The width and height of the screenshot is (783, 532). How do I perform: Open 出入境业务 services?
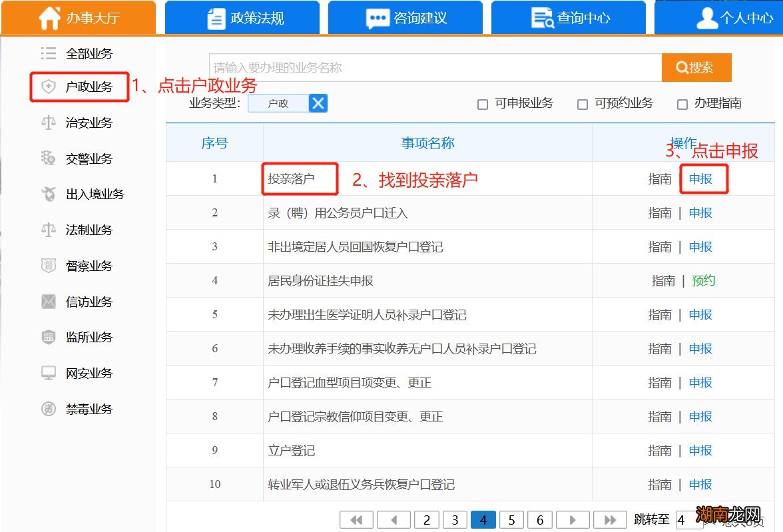pyautogui.click(x=83, y=194)
